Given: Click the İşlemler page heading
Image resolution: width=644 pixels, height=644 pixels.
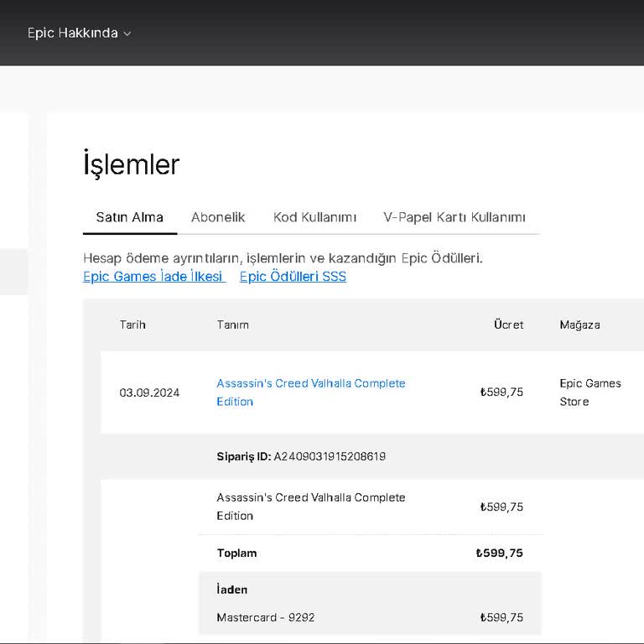Looking at the screenshot, I should [132, 164].
